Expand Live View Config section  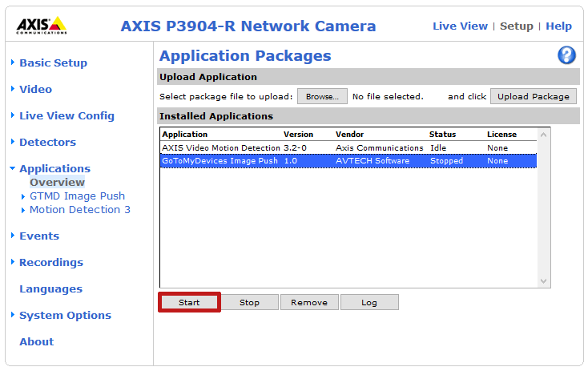[x=66, y=115]
